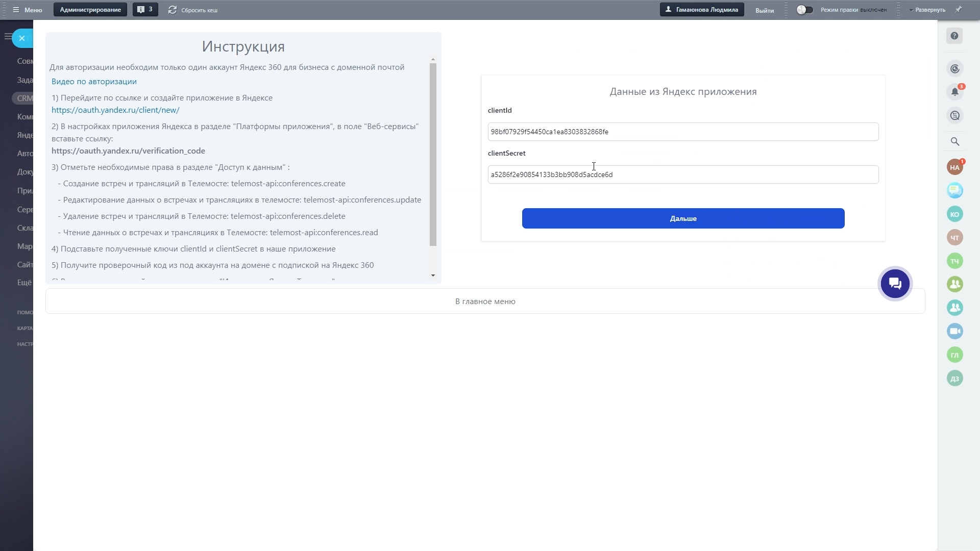Close the slider panel with X
This screenshot has width=980, height=551.
22,38
